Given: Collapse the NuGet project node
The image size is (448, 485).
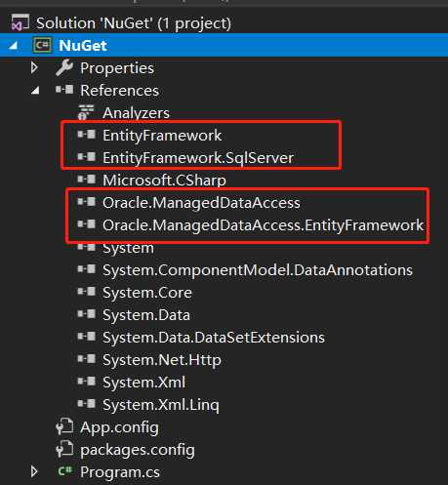Looking at the screenshot, I should [x=14, y=46].
